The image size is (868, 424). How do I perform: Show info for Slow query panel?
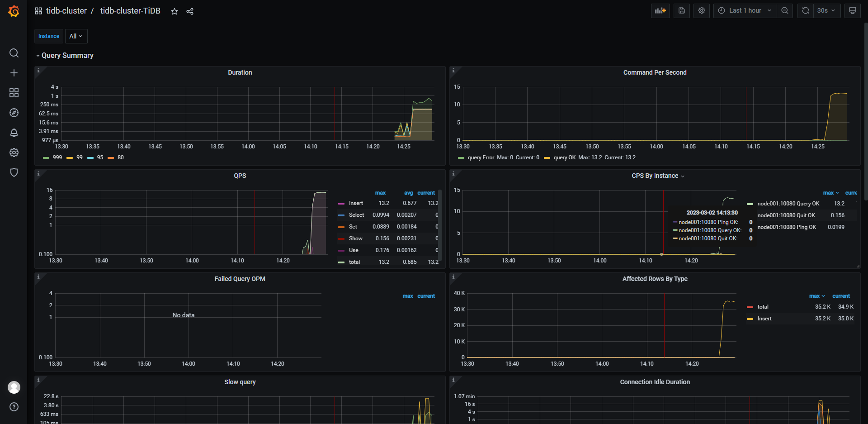[x=38, y=380]
